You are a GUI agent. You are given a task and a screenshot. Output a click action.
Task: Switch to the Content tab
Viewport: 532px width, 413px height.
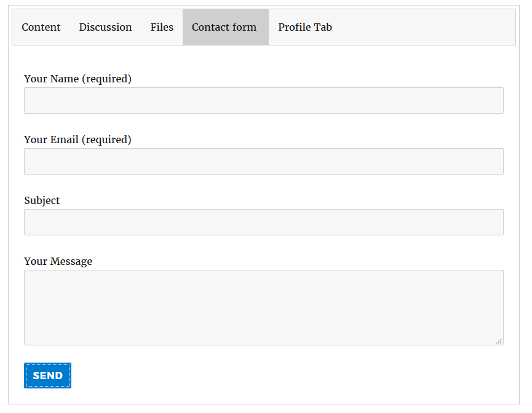pos(41,27)
